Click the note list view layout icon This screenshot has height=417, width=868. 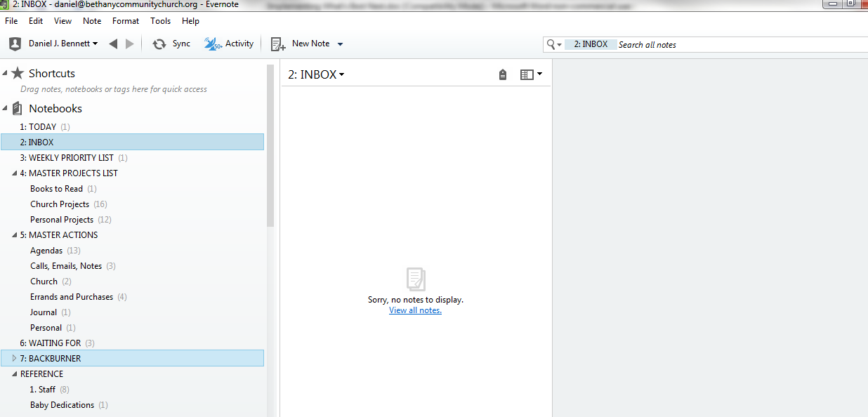[x=527, y=74]
